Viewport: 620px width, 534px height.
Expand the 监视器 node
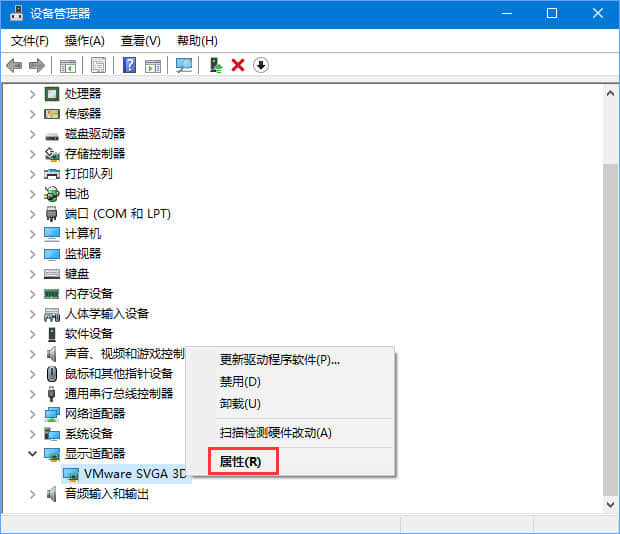(x=32, y=254)
